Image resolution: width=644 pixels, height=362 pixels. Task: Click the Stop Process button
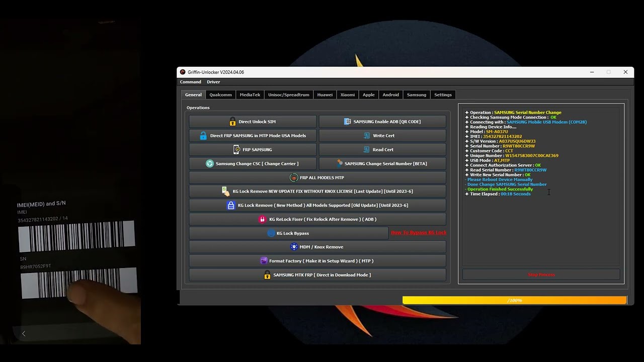point(541,275)
